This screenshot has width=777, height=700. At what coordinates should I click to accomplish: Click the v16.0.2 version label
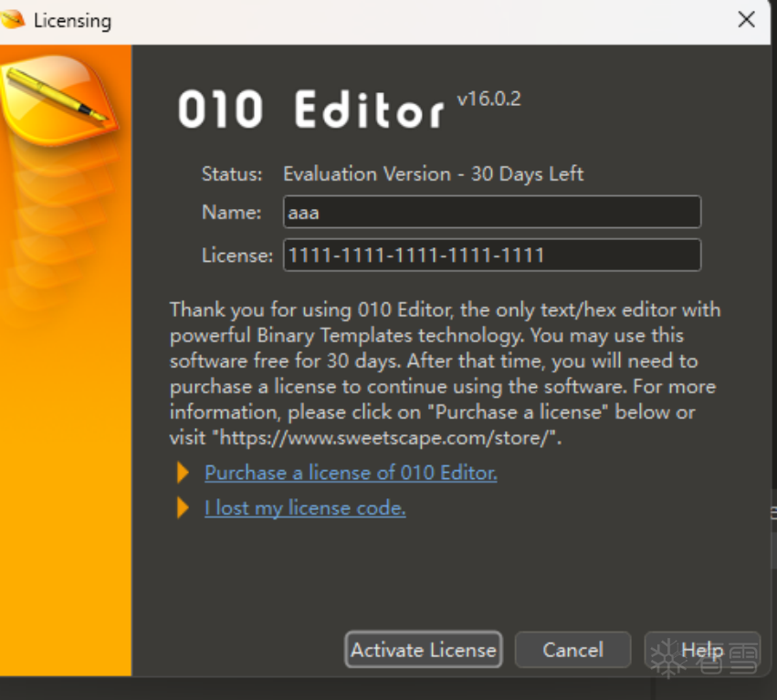tap(489, 99)
